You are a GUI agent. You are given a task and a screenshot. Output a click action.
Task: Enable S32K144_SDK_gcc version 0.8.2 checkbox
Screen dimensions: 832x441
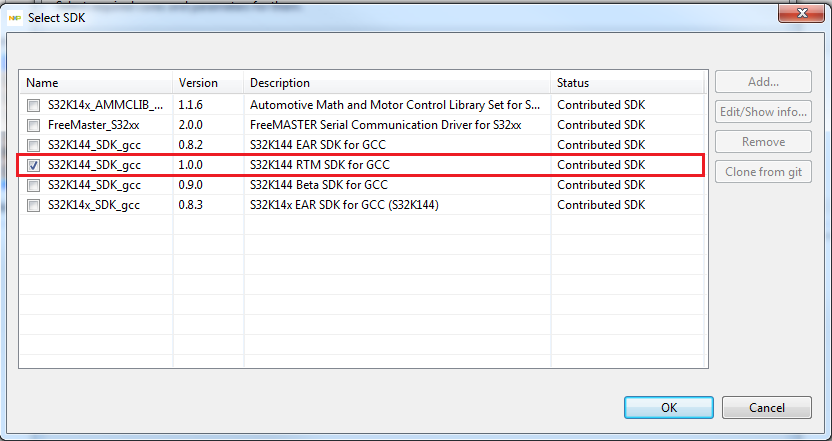[33, 145]
